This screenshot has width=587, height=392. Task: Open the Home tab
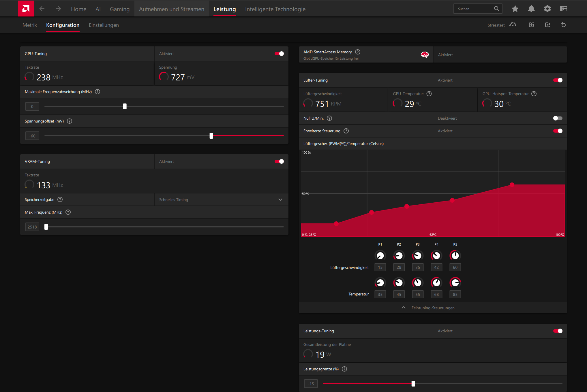78,9
